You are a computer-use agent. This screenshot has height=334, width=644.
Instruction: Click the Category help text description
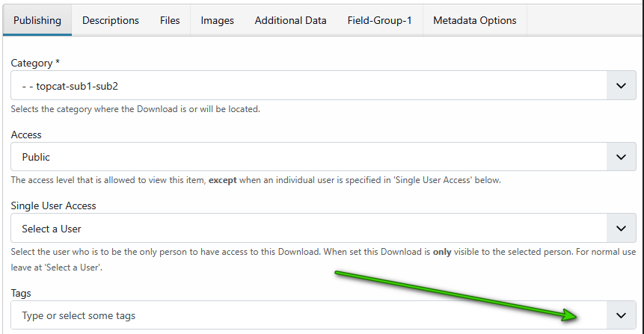135,109
